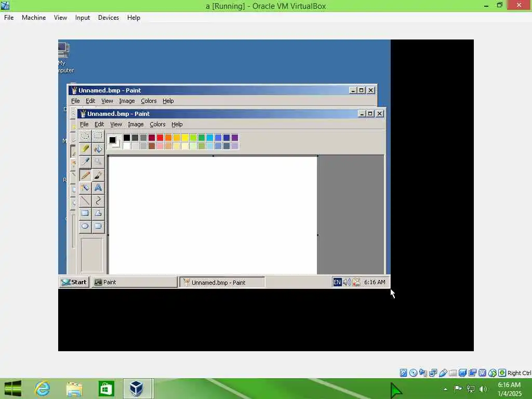Viewport: 532px width, 399px height.
Task: Click the VirtualBox keyboard capture arrow icon
Action: tap(502, 373)
